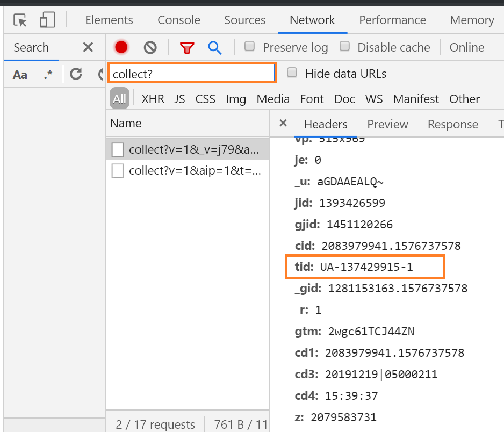Check the Disable cache option
504x432 pixels.
point(345,47)
